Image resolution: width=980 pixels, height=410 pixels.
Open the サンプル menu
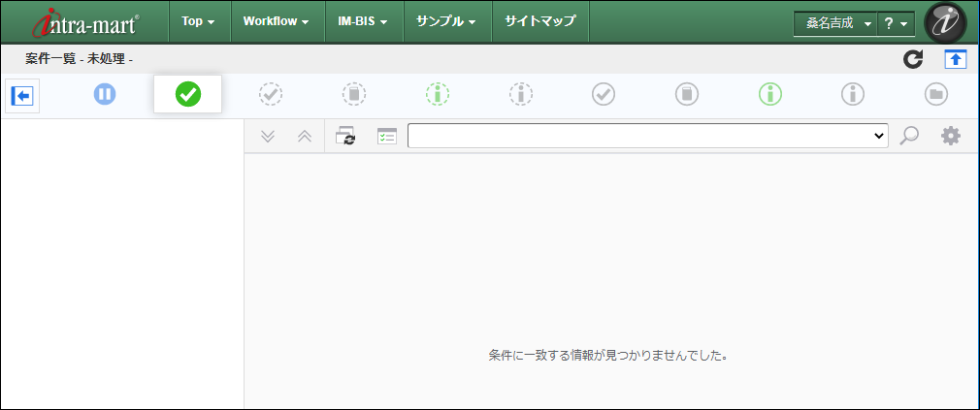click(x=445, y=21)
